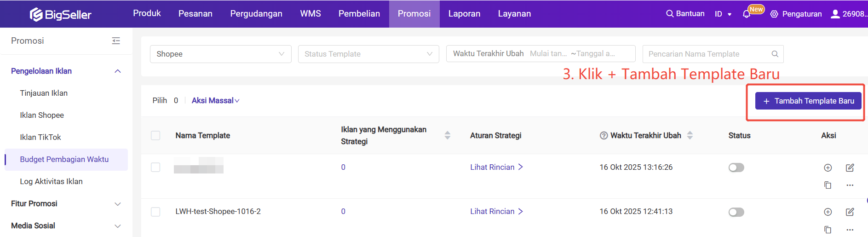Collapse the Promosi sidebar menu icon
The image size is (868, 237).
pos(116,41)
